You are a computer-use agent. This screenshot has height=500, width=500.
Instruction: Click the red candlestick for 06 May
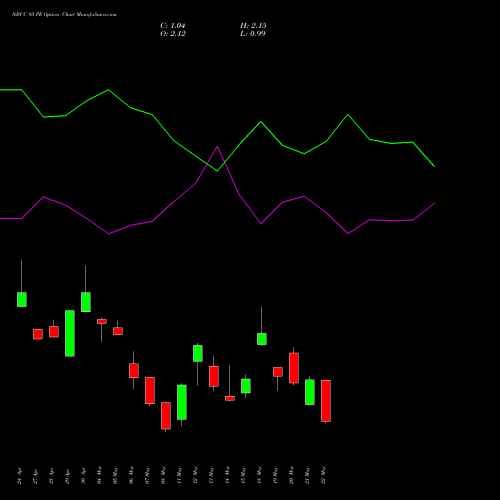134,371
